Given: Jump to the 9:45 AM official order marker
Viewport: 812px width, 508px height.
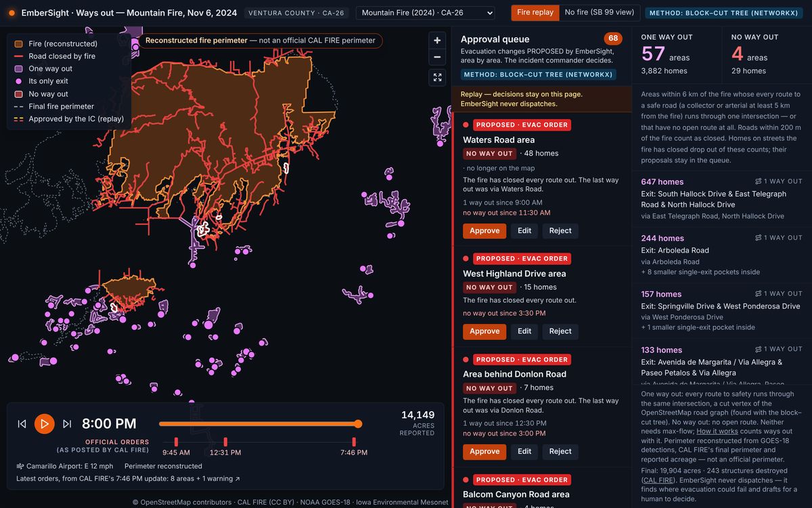Looking at the screenshot, I should [x=176, y=442].
